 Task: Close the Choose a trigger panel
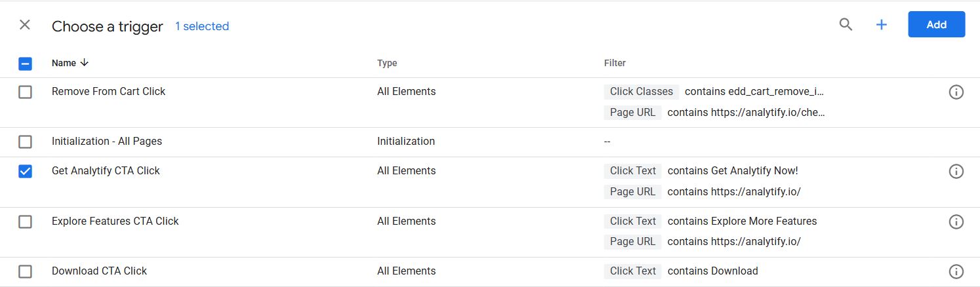(x=25, y=25)
